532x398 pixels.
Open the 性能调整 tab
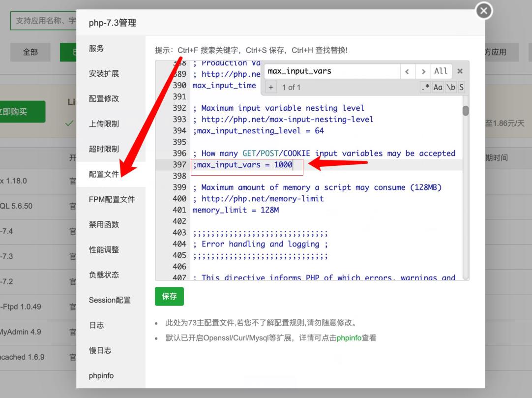111,249
